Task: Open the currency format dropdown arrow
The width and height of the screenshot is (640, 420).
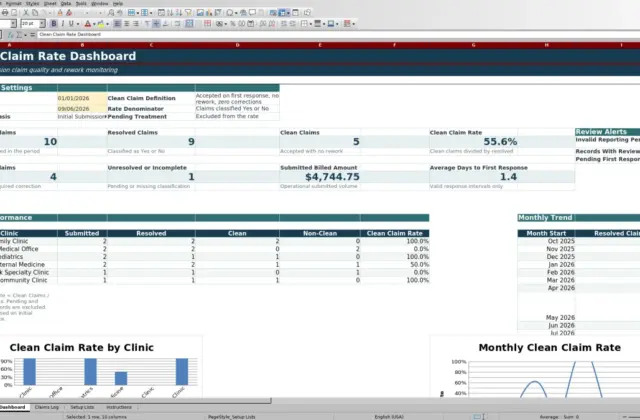Action: pos(226,24)
